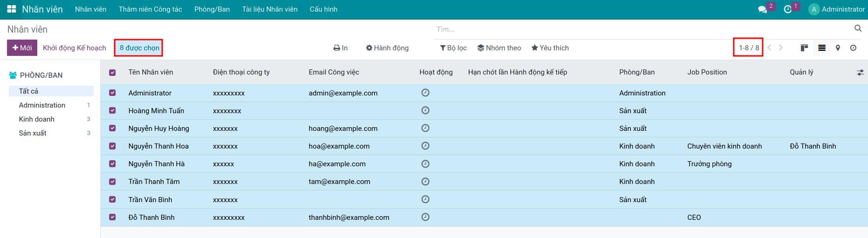This screenshot has height=238, width=868.
Task: Click the search magnifier icon
Action: coord(858,29)
